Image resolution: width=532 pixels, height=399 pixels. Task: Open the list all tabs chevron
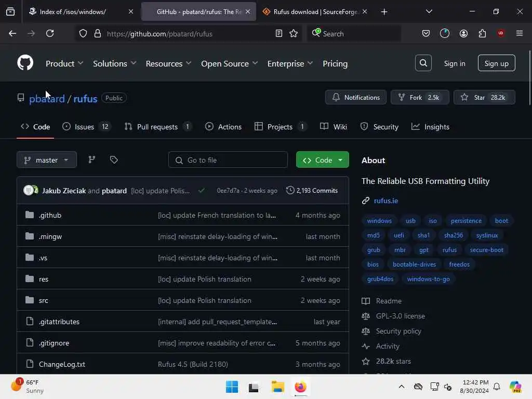click(429, 12)
